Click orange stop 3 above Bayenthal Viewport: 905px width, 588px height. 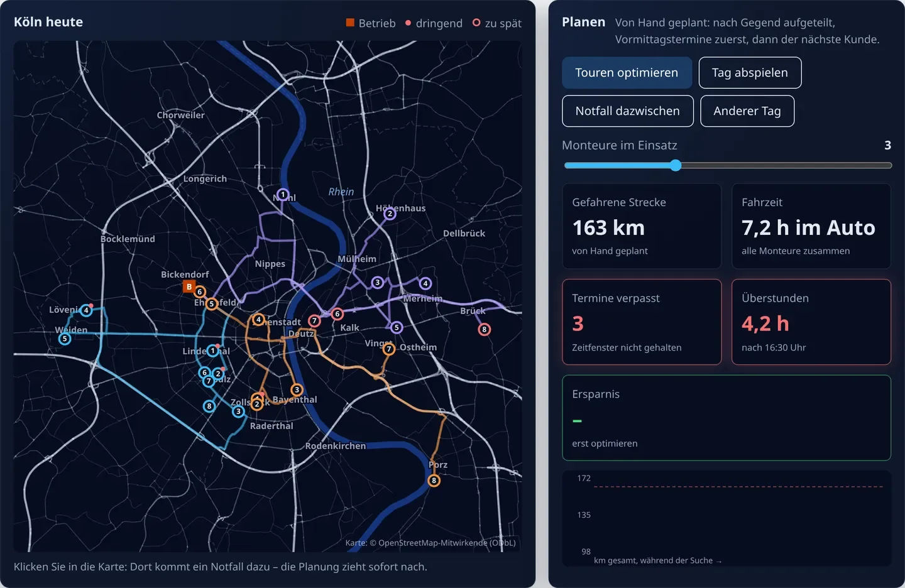pyautogui.click(x=297, y=390)
